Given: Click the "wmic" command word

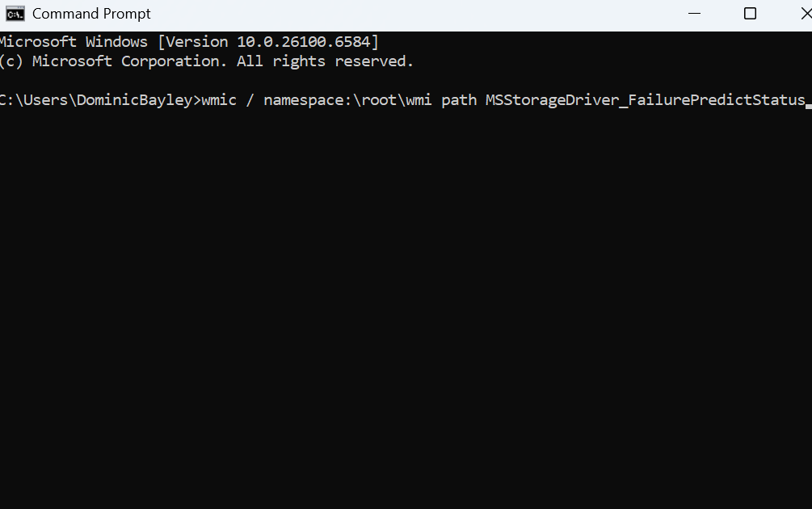Looking at the screenshot, I should coord(219,100).
